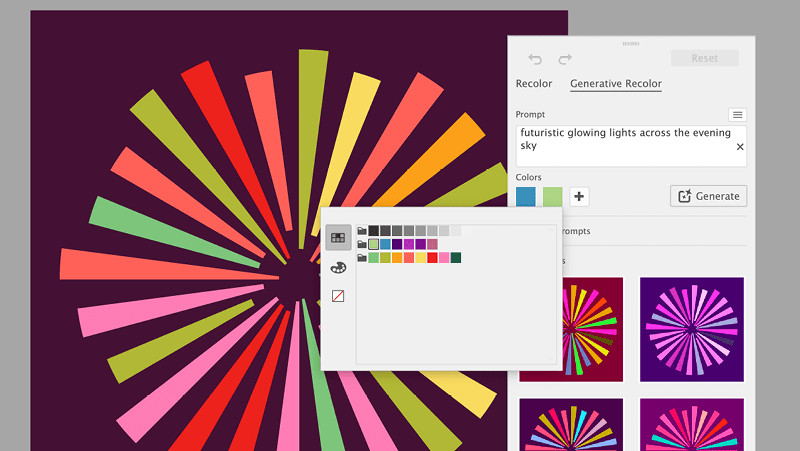Pick the red swatch in third row
The width and height of the screenshot is (800, 451).
[x=432, y=258]
